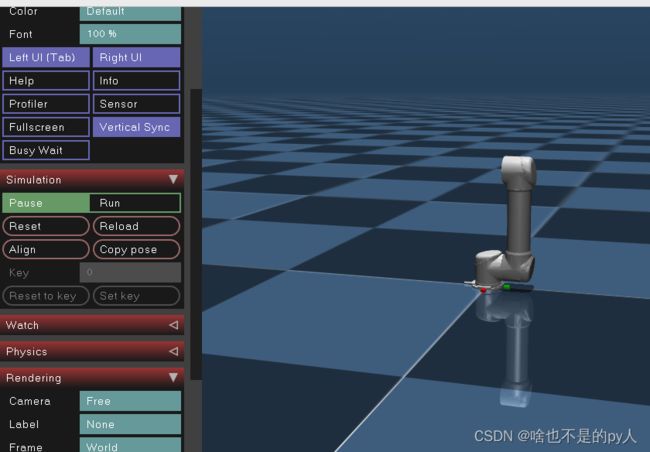The image size is (650, 452).
Task: Click the Set key button
Action: coord(136,296)
